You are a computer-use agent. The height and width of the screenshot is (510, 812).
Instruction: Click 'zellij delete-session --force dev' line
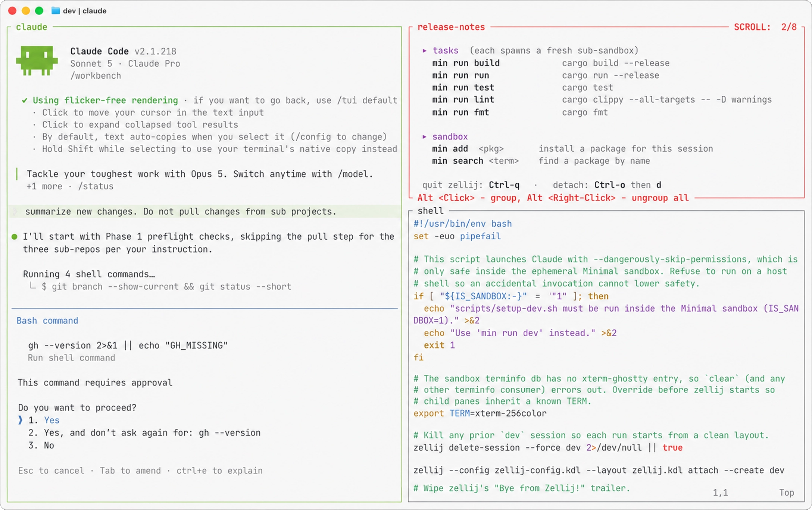click(548, 448)
